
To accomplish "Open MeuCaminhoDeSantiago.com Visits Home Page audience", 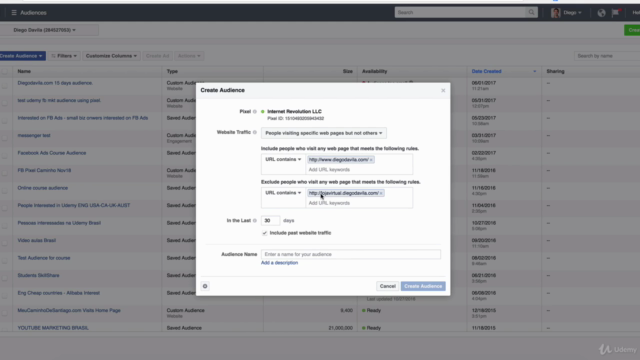I will point(69,311).
